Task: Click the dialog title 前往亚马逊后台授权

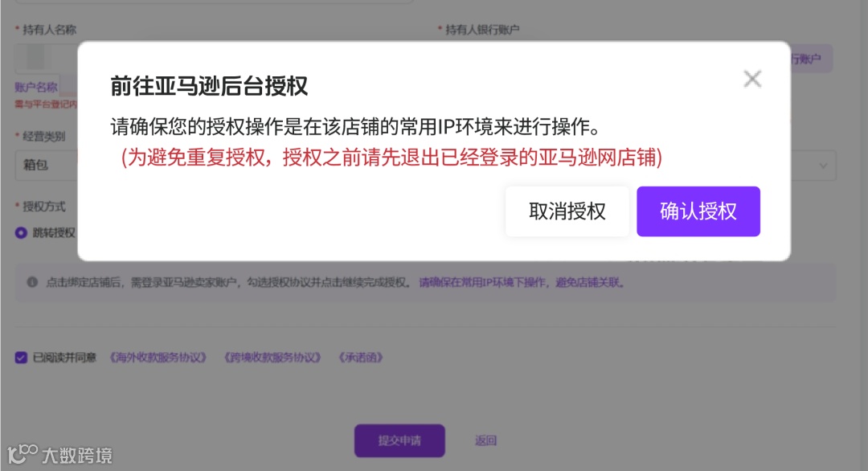Action: click(209, 86)
